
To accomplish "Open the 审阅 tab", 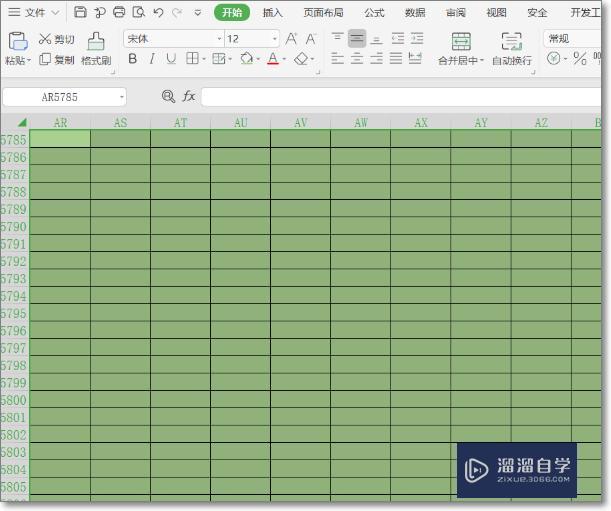I will (456, 12).
